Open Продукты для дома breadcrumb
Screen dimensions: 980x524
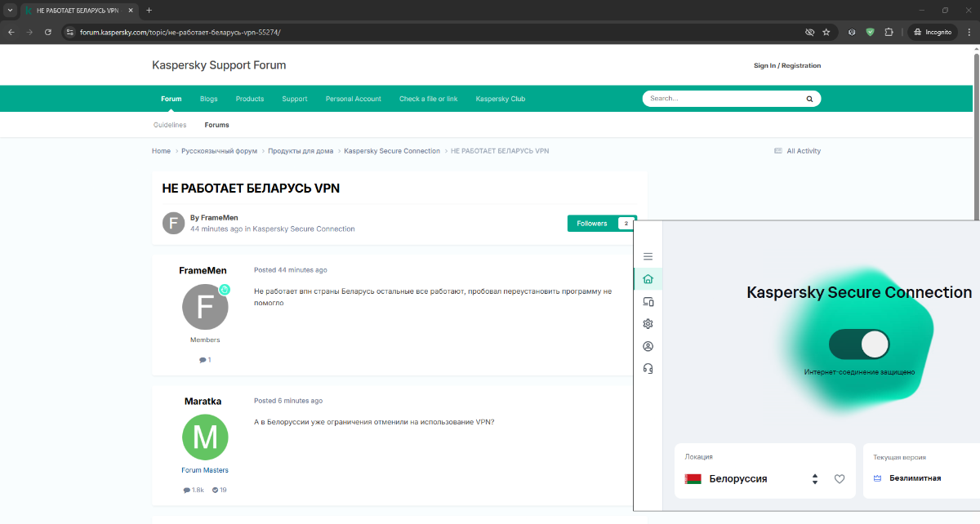tap(301, 151)
